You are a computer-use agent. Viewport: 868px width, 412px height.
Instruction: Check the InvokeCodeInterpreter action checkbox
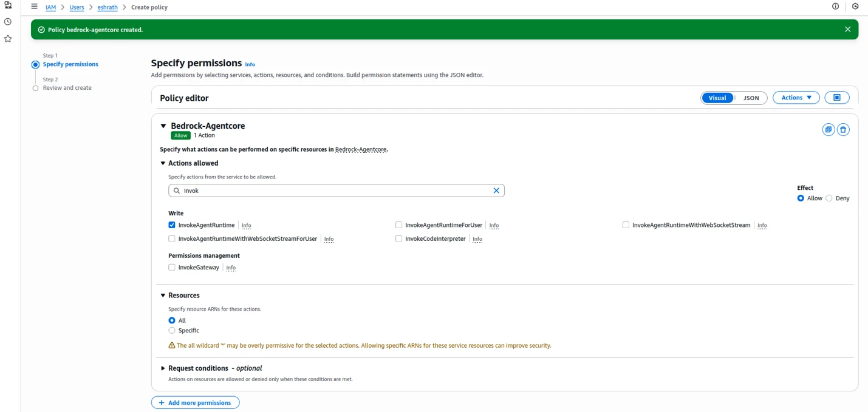click(398, 238)
